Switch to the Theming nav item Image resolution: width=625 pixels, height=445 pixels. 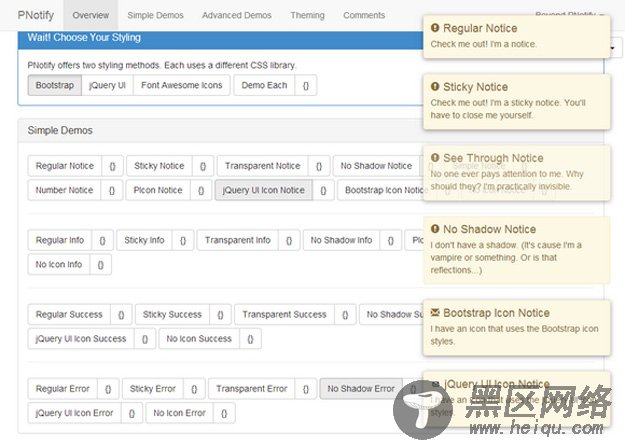[307, 15]
